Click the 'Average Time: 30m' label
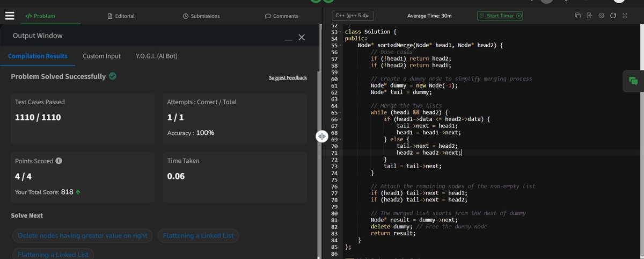 click(x=429, y=16)
